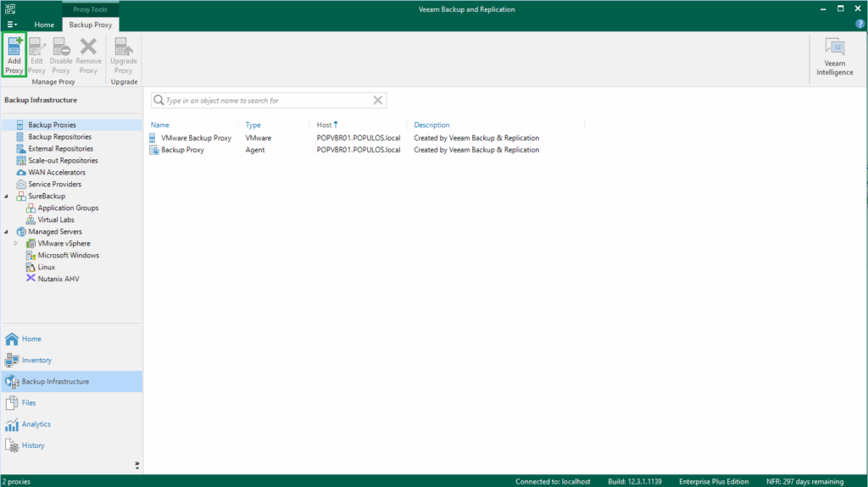The width and height of the screenshot is (868, 487).
Task: Click 'Connected to: localhost' status text
Action: pos(553,481)
